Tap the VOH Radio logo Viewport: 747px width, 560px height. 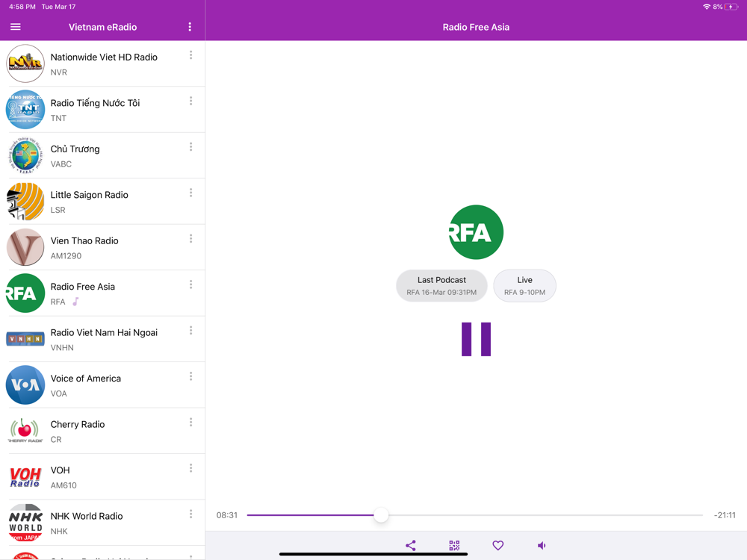point(25,476)
